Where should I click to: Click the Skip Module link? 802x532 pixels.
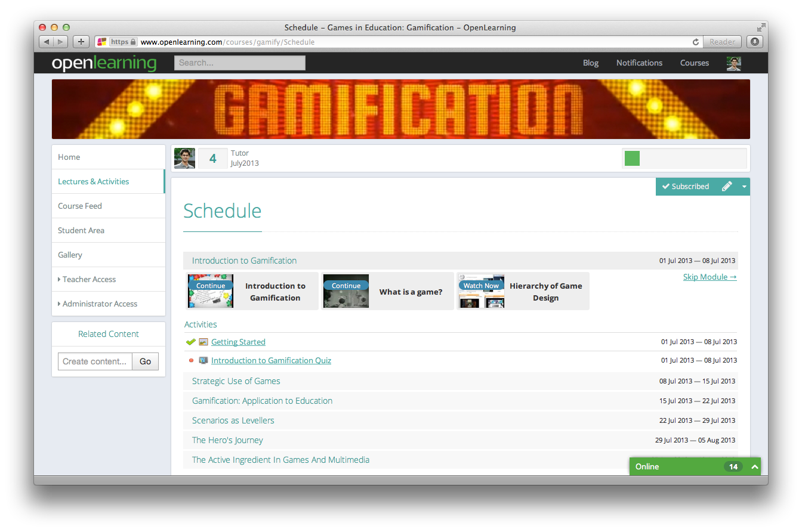point(710,277)
